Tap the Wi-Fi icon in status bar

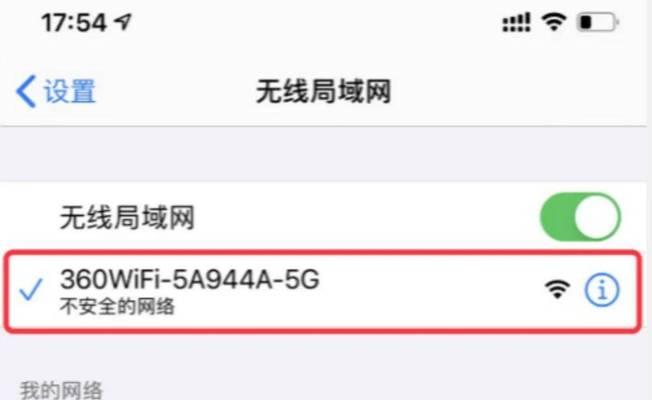554,22
